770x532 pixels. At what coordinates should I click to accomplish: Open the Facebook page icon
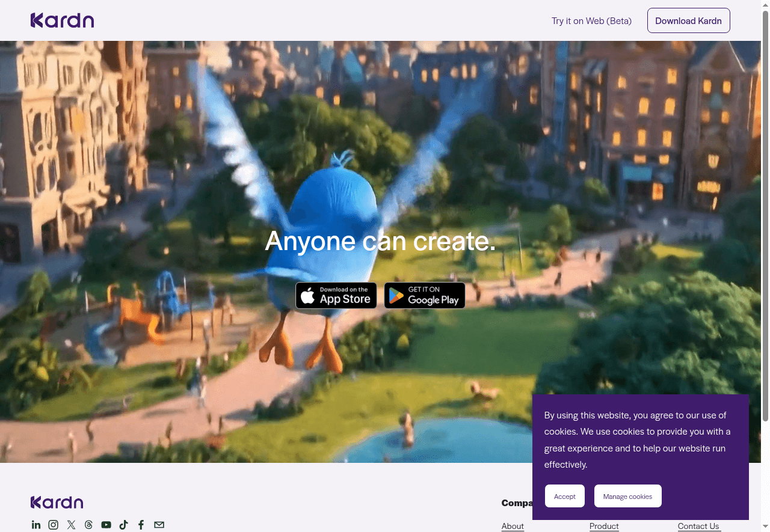click(x=141, y=525)
